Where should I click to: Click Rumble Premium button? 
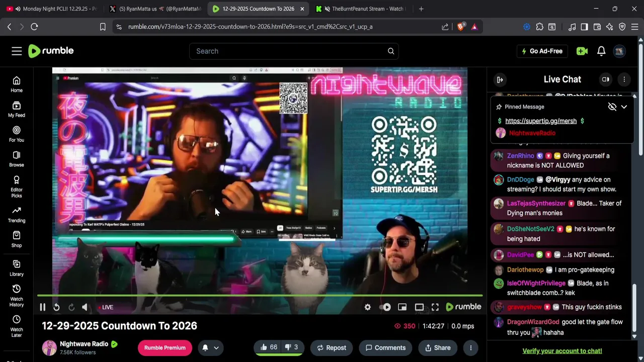tap(165, 347)
